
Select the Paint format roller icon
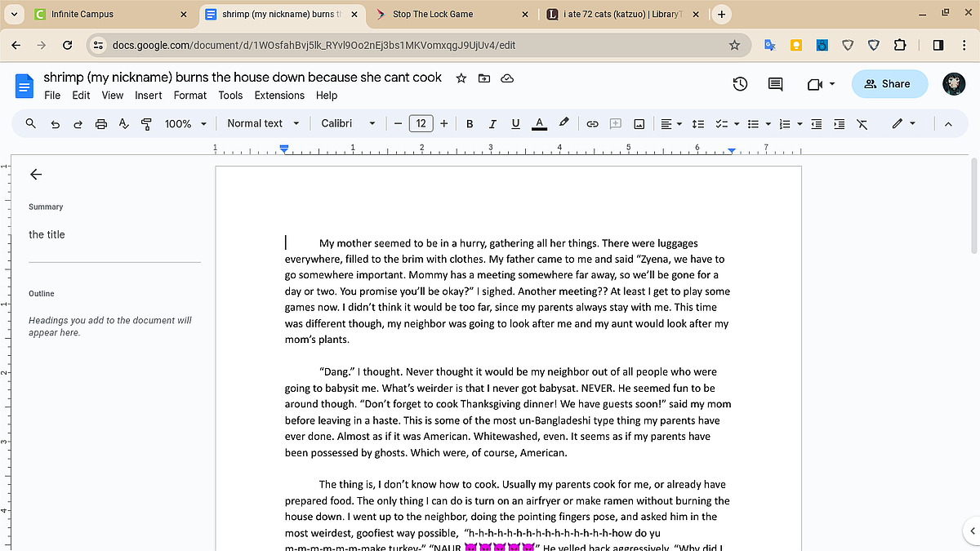[147, 123]
